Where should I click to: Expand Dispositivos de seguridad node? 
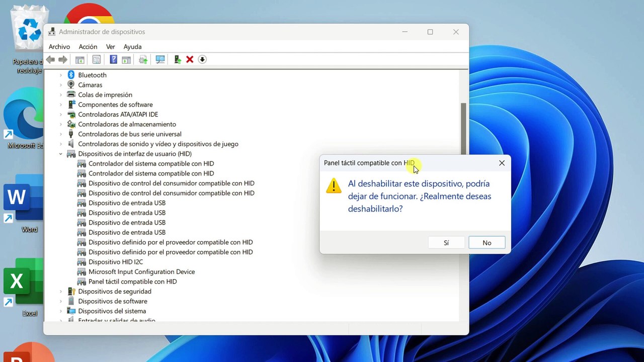[x=61, y=291]
